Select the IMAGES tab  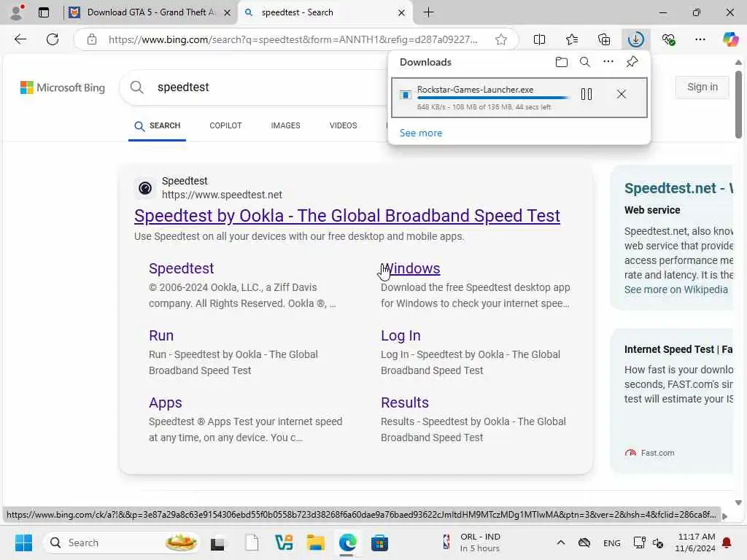point(285,125)
